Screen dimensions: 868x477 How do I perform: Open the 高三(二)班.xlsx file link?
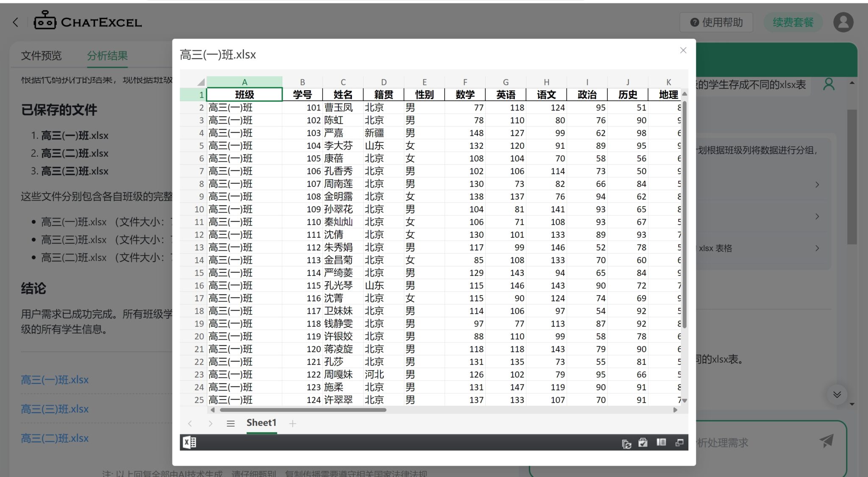[x=55, y=438]
